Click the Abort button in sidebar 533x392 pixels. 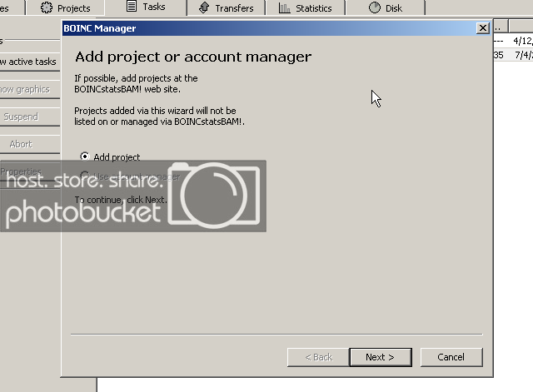[x=21, y=144]
